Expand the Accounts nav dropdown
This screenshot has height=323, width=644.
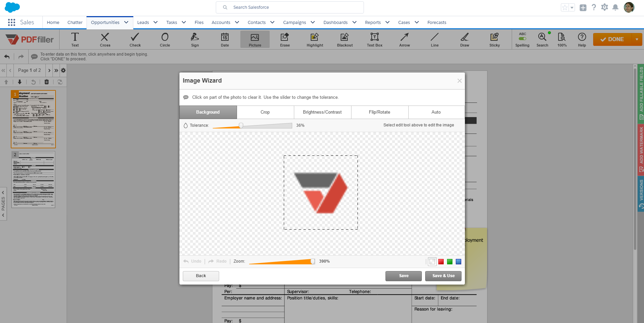coord(237,22)
